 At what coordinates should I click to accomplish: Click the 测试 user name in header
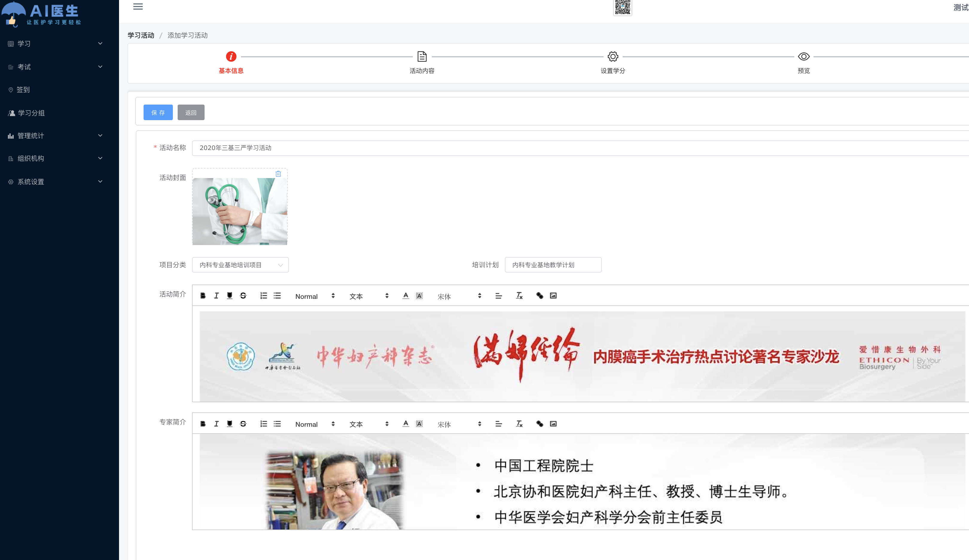coord(961,7)
